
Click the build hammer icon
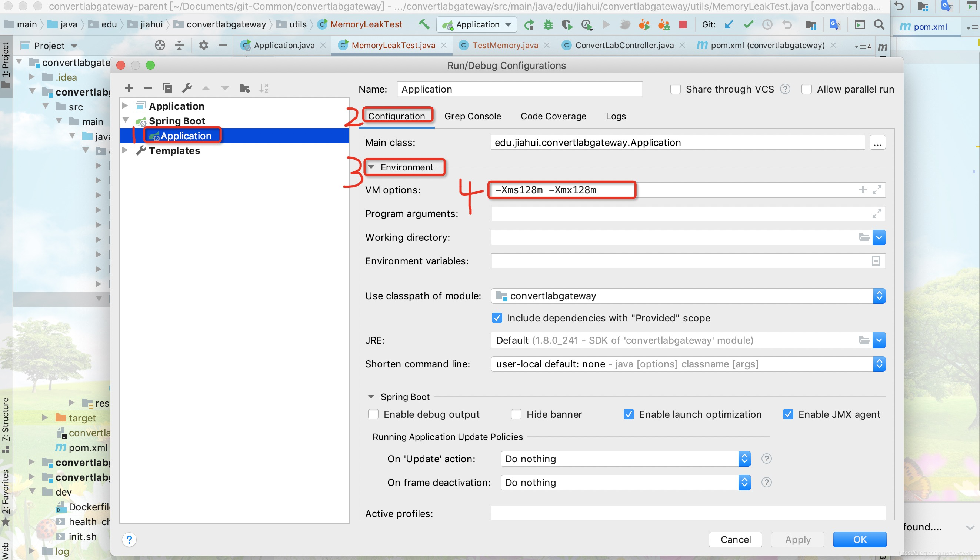tap(424, 24)
